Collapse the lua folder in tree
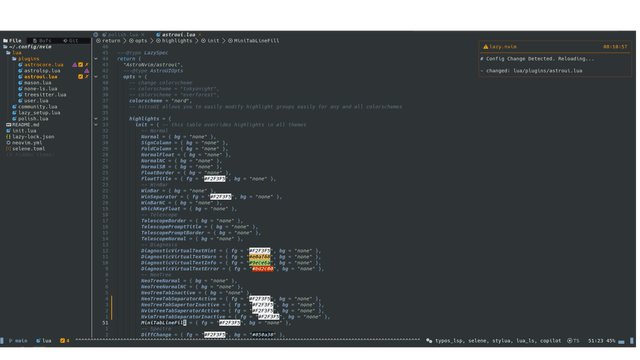 click(14, 53)
